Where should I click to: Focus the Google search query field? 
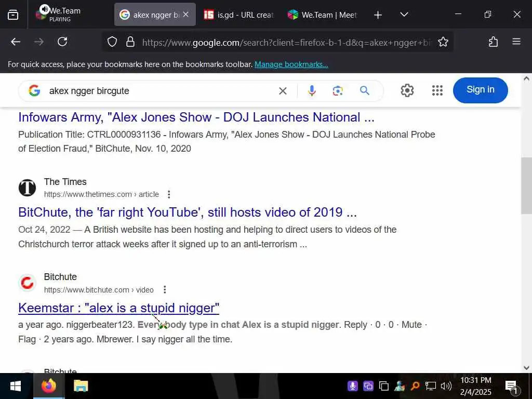tap(159, 91)
